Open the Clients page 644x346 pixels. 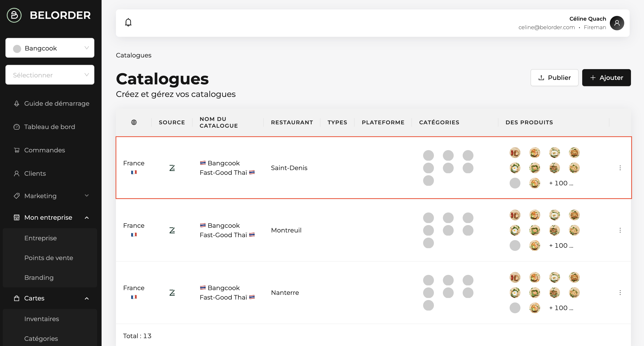pyautogui.click(x=35, y=173)
